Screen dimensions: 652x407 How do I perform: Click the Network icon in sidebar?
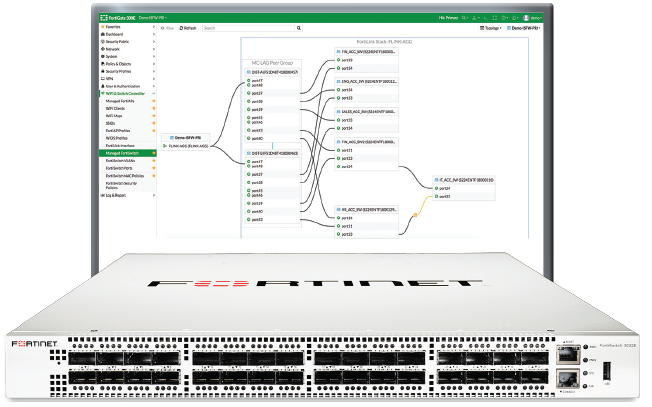pos(103,49)
